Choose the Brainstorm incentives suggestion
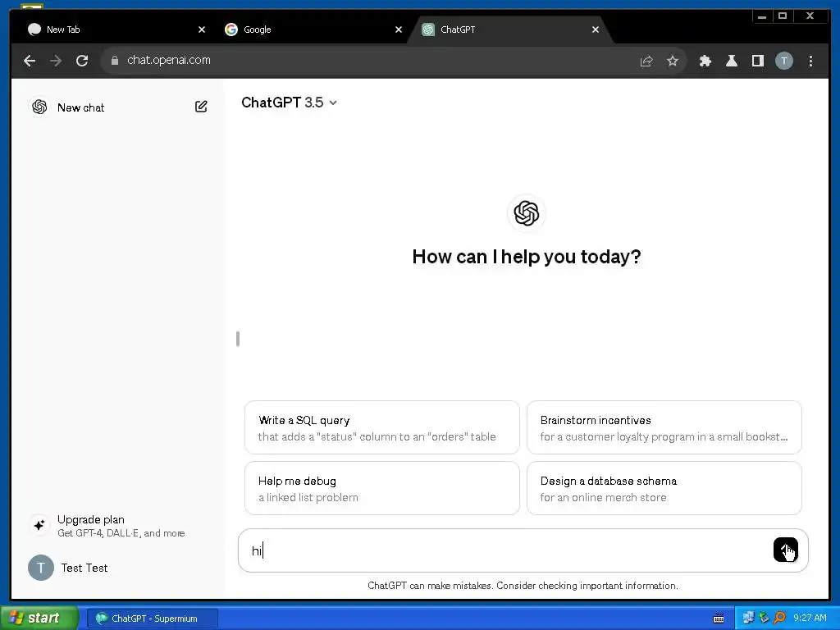The height and width of the screenshot is (630, 840). [664, 427]
